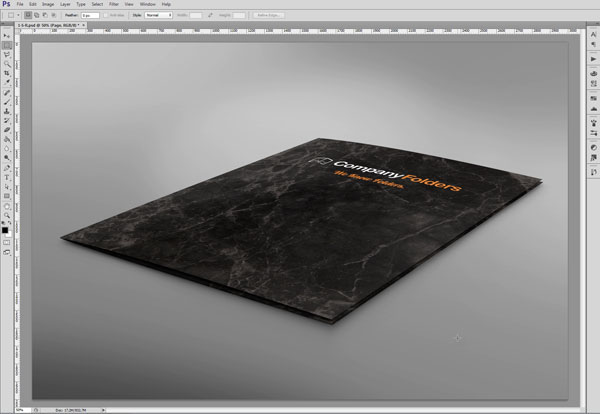
Task: Click the Refine Edge button
Action: pos(269,15)
